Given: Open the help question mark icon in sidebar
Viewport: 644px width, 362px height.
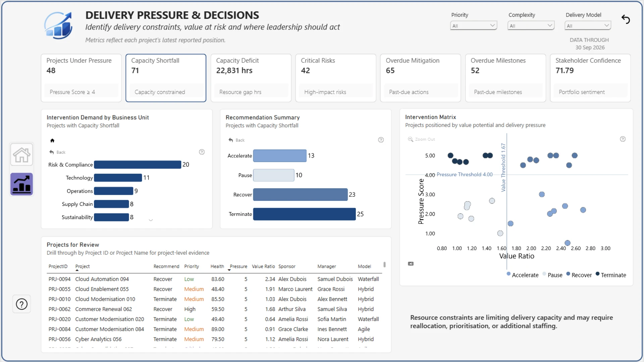Looking at the screenshot, I should point(22,304).
